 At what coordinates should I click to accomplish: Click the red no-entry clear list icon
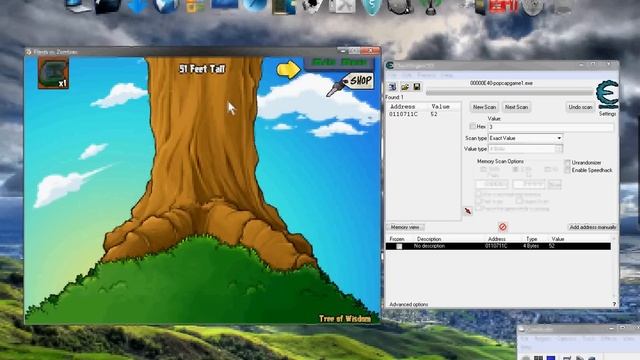(x=502, y=227)
